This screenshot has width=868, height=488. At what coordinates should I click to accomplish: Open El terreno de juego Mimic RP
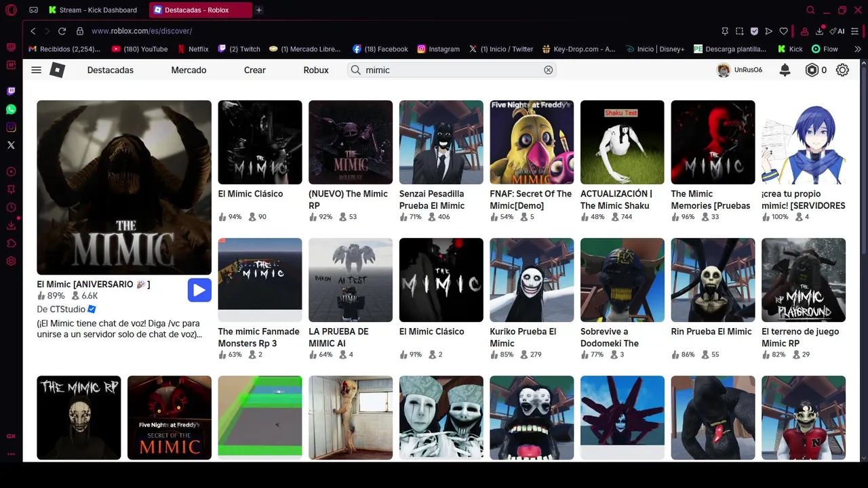tap(804, 299)
